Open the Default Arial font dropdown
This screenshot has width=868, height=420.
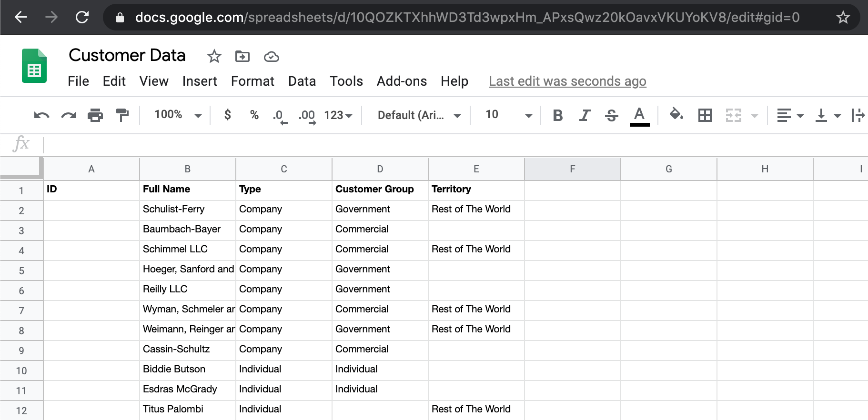point(419,115)
